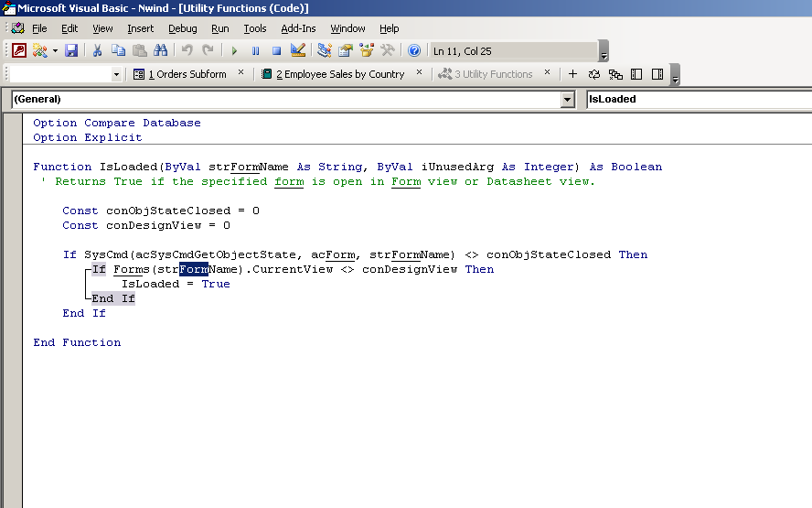Open the Window menu
Viewport: 812px width, 508px height.
click(x=348, y=28)
